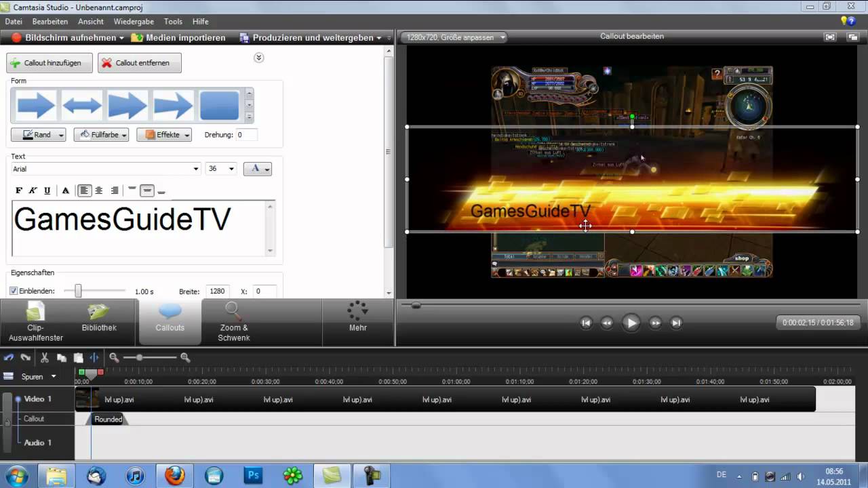Click the Callout entfernen button
868x488 pixels.
tap(140, 63)
